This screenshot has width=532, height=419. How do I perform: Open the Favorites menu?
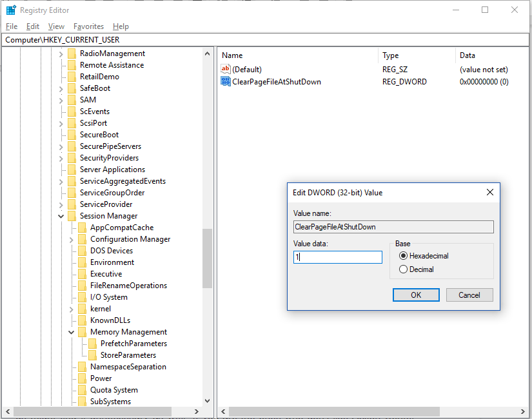[x=88, y=26]
